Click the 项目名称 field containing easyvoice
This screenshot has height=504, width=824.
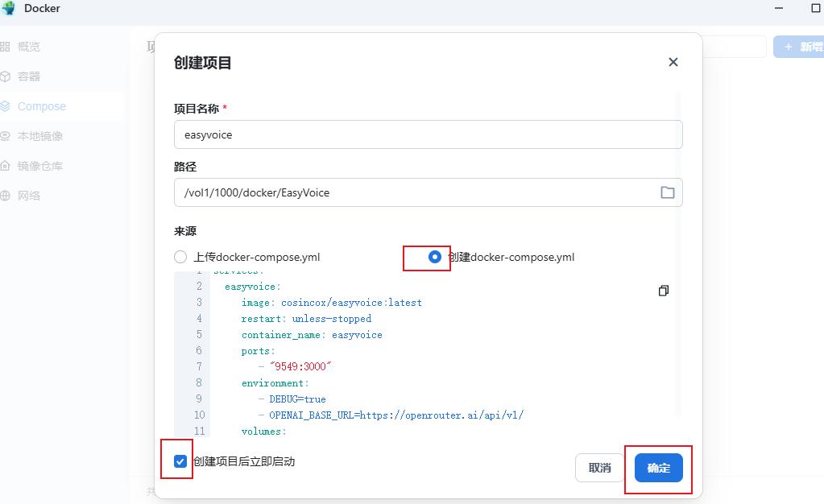(427, 134)
